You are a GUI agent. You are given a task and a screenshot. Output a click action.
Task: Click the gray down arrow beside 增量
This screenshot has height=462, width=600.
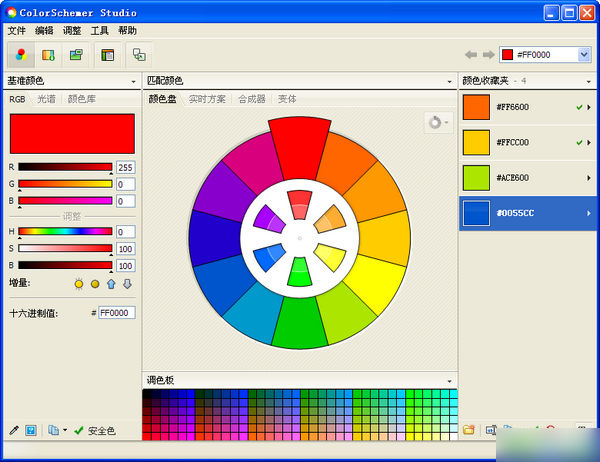pyautogui.click(x=127, y=284)
